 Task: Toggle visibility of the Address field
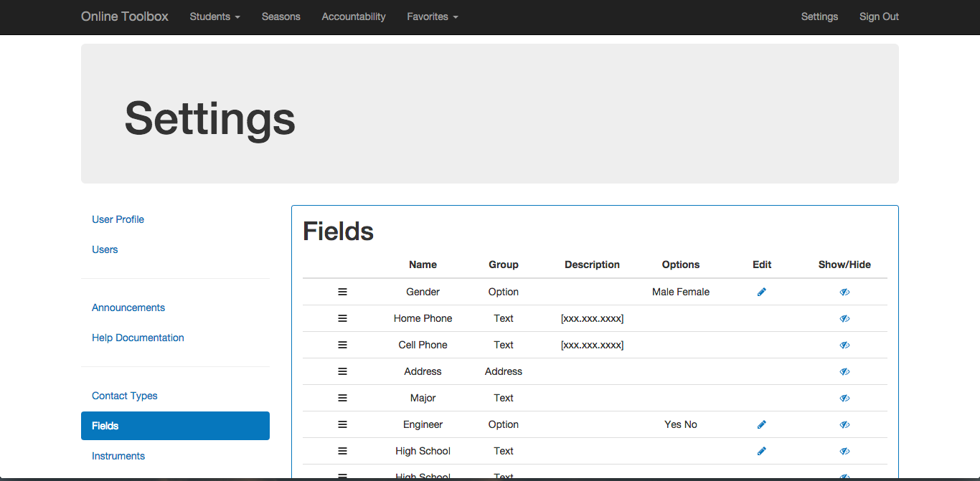click(844, 371)
